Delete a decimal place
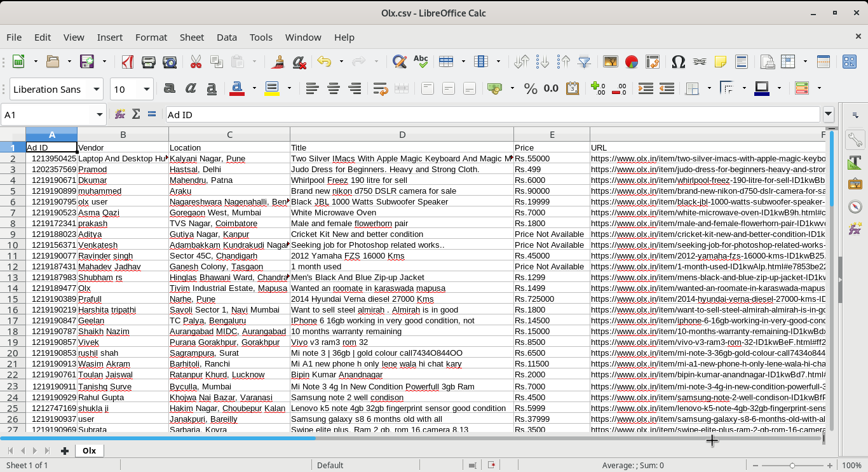 [619, 88]
